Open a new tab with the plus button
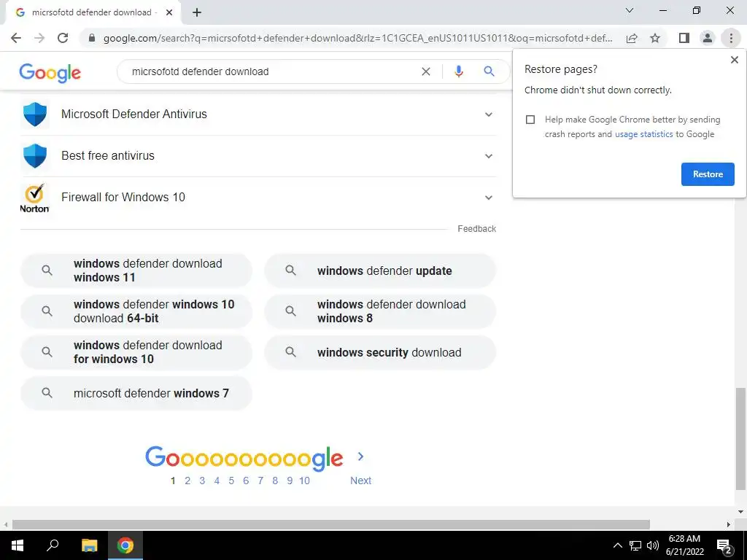Screen dimensions: 747x560 [197, 12]
